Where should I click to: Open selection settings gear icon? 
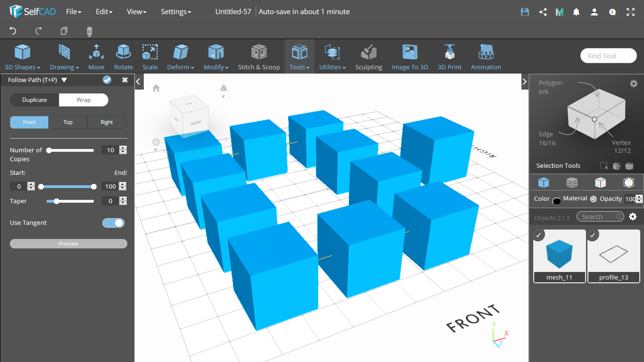(634, 83)
